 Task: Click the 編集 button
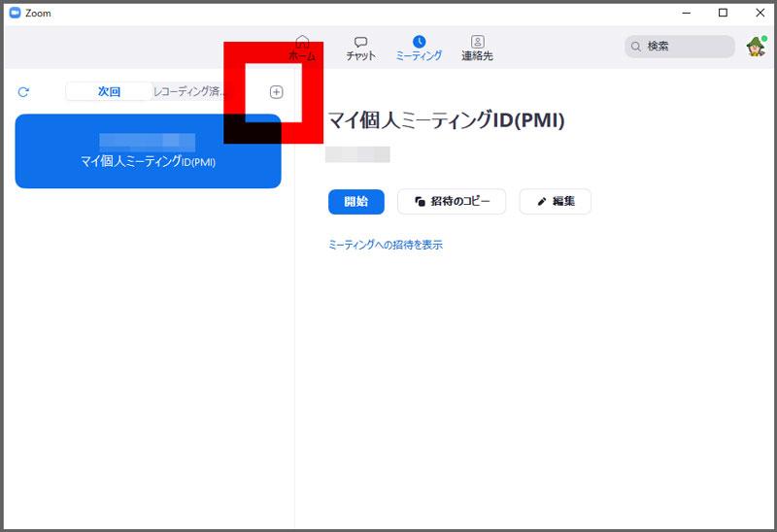click(x=555, y=202)
